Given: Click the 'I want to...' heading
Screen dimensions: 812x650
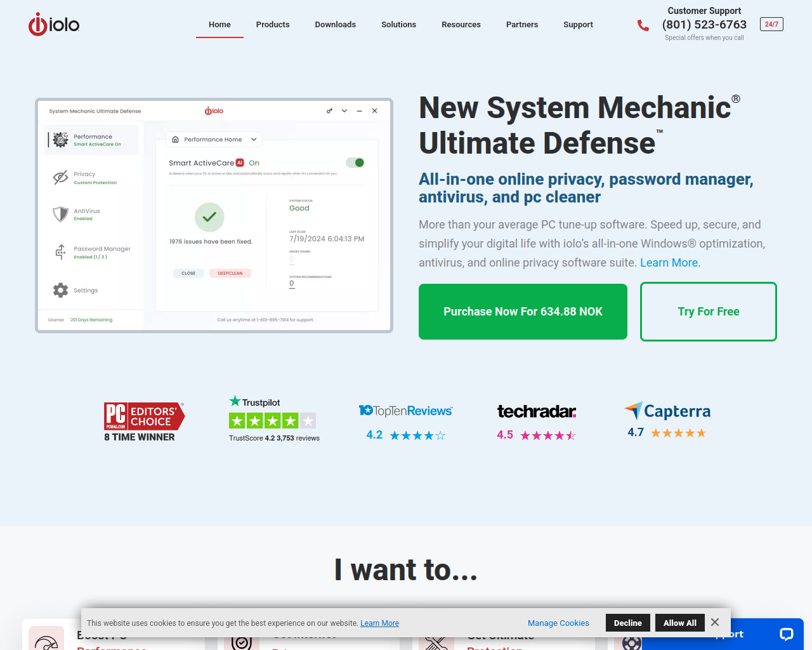Looking at the screenshot, I should [406, 569].
